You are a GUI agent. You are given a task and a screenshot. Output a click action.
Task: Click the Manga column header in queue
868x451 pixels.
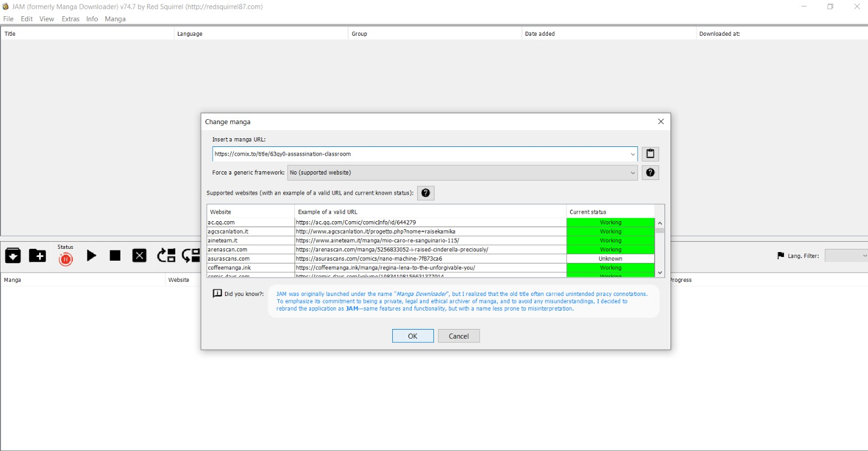point(82,280)
